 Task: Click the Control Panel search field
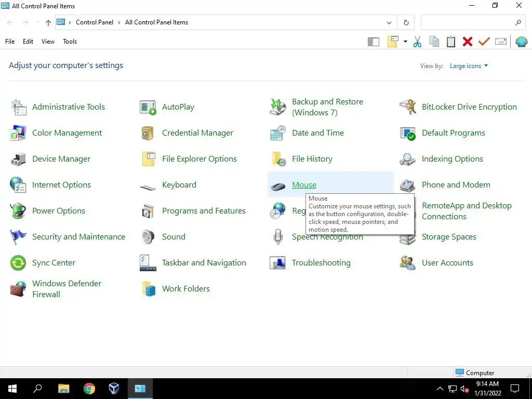474,23
